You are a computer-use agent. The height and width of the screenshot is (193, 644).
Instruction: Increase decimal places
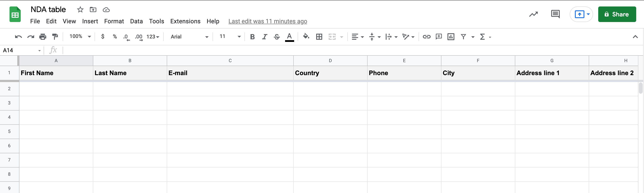point(139,37)
